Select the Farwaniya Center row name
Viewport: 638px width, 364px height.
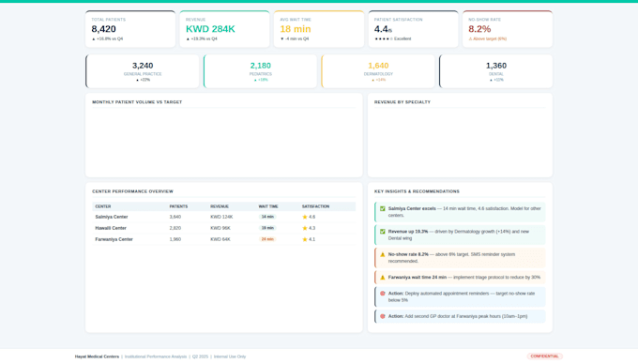[114, 239]
